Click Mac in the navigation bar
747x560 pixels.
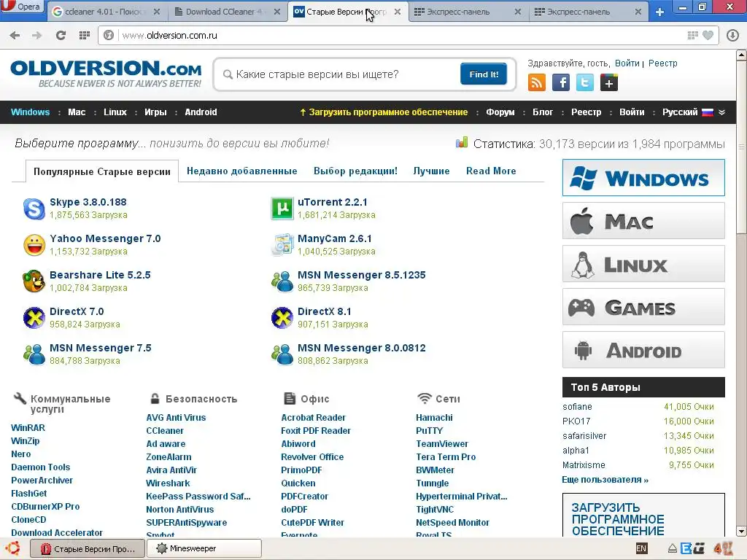(77, 112)
